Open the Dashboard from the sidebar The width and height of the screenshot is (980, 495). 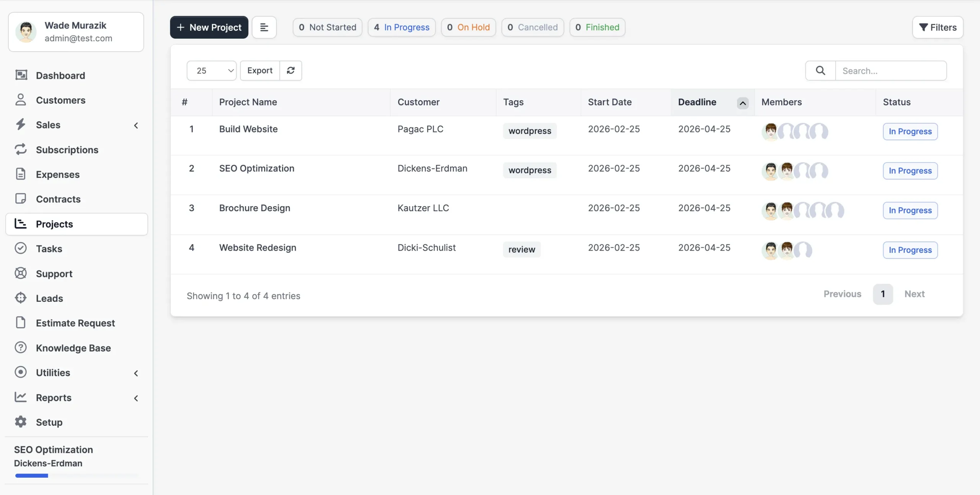60,75
